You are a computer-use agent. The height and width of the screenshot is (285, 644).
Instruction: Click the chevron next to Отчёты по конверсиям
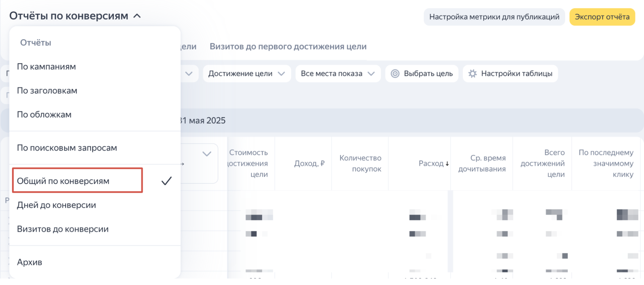137,16
